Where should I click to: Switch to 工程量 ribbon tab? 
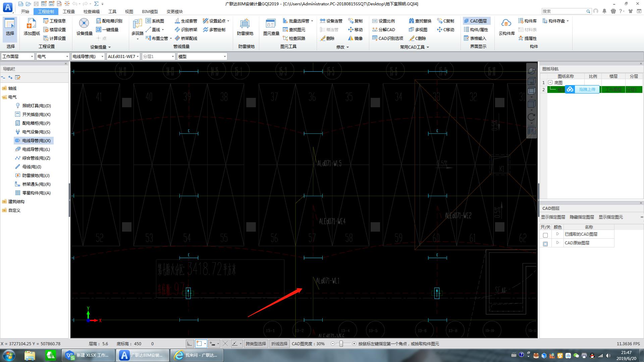pyautogui.click(x=69, y=11)
